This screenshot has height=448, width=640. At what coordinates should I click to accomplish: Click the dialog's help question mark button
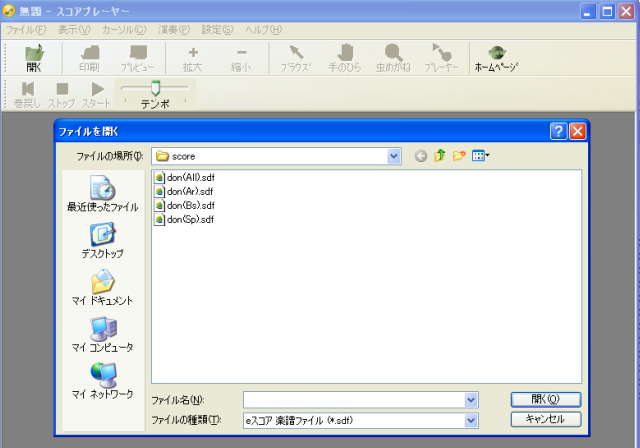[x=559, y=131]
